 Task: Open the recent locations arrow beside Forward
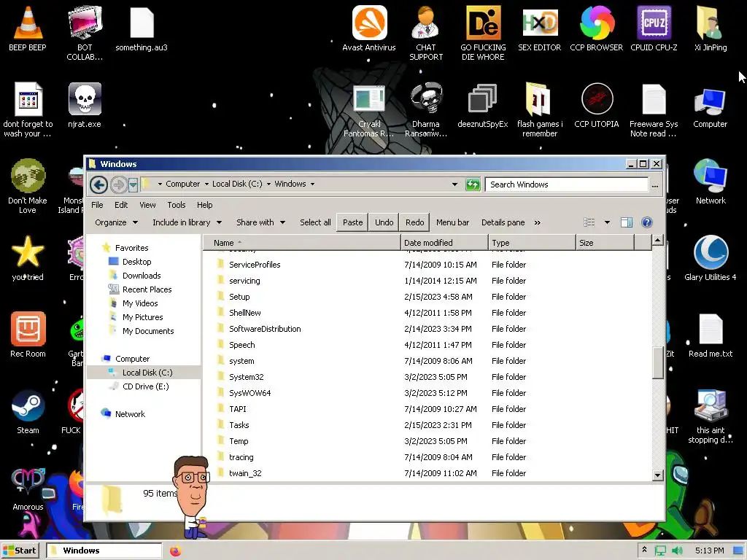[133, 184]
